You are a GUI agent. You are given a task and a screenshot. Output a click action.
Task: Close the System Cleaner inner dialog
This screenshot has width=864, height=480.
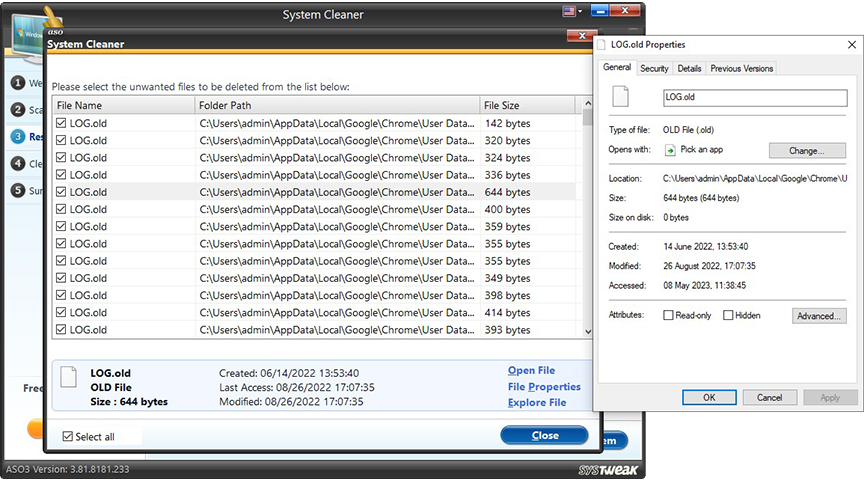(x=582, y=36)
